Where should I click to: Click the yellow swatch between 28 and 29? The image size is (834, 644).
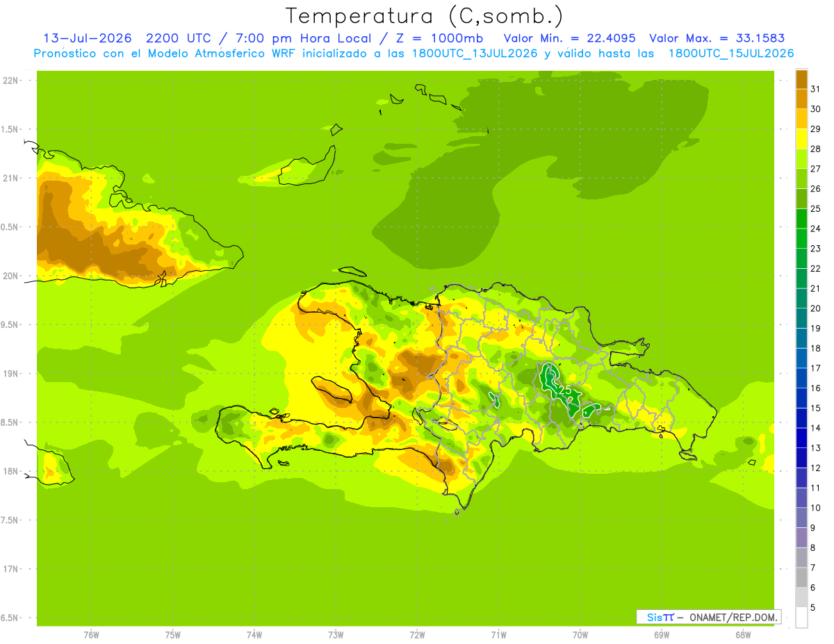tap(801, 139)
